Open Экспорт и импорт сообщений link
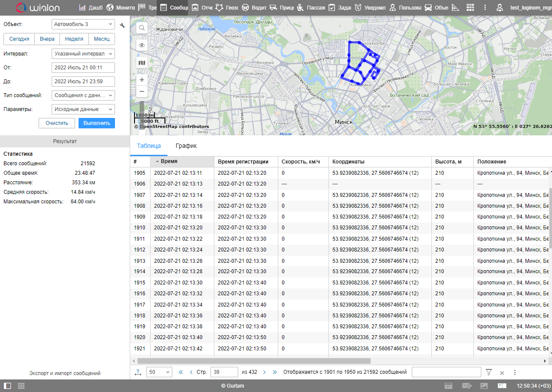 coord(65,373)
